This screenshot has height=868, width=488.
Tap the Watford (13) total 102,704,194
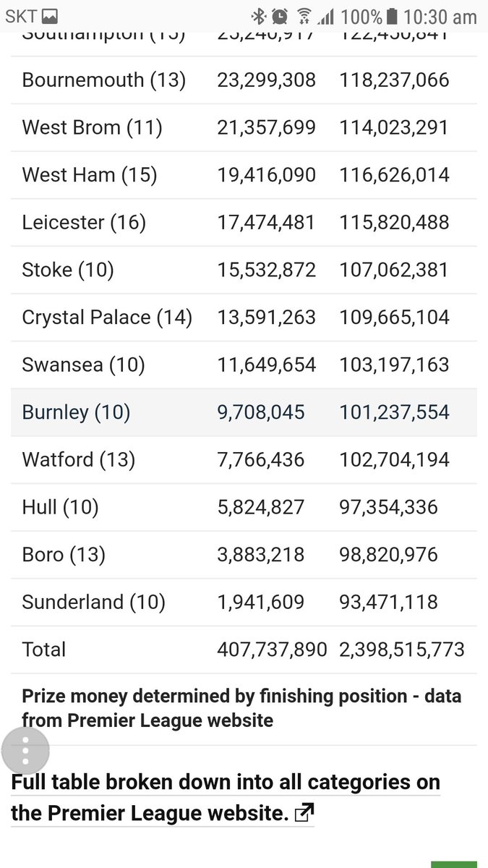pyautogui.click(x=394, y=459)
